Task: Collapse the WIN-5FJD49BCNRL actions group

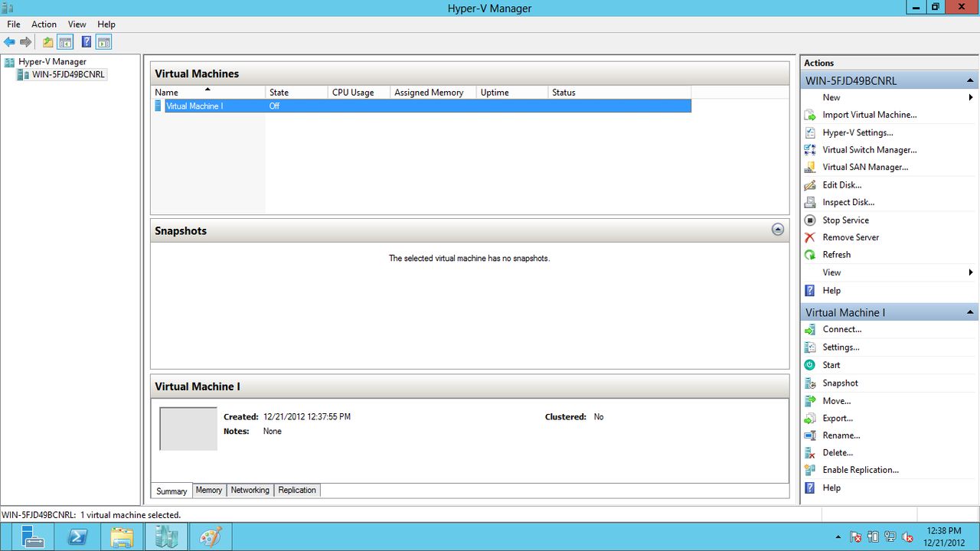Action: click(x=970, y=80)
